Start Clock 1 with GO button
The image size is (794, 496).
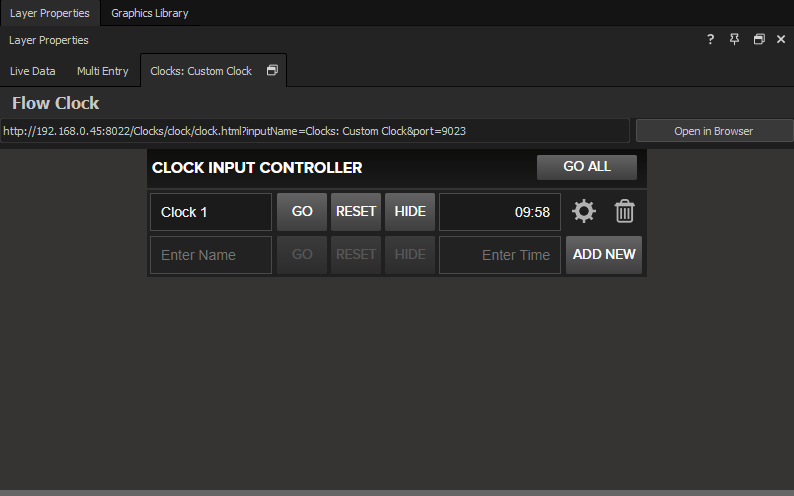click(x=302, y=212)
